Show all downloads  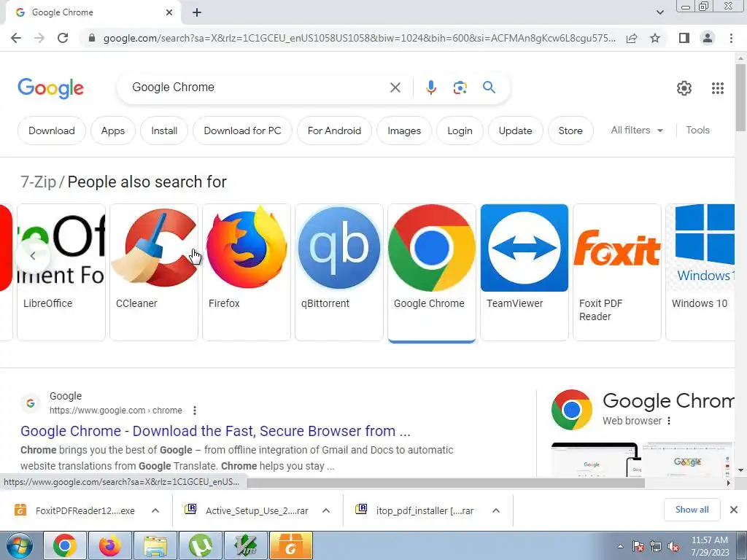pos(692,510)
